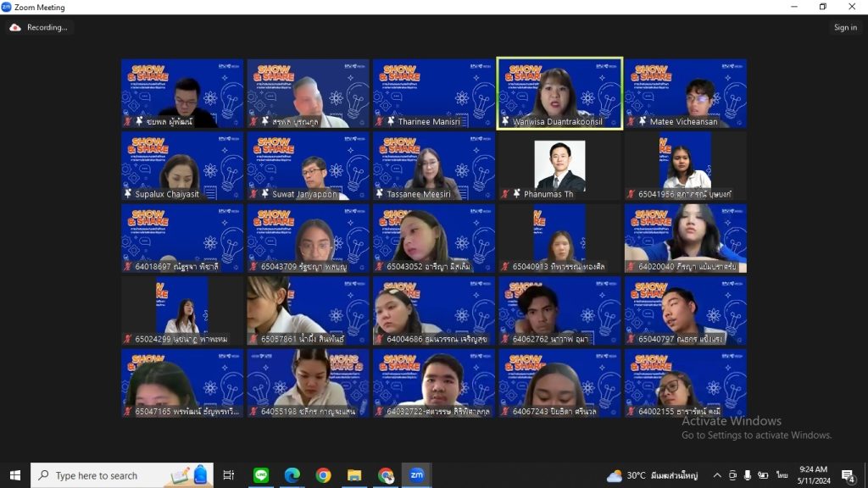Click pin icon on Matee Vicheansan's tile
The height and width of the screenshot is (488, 868).
[643, 121]
